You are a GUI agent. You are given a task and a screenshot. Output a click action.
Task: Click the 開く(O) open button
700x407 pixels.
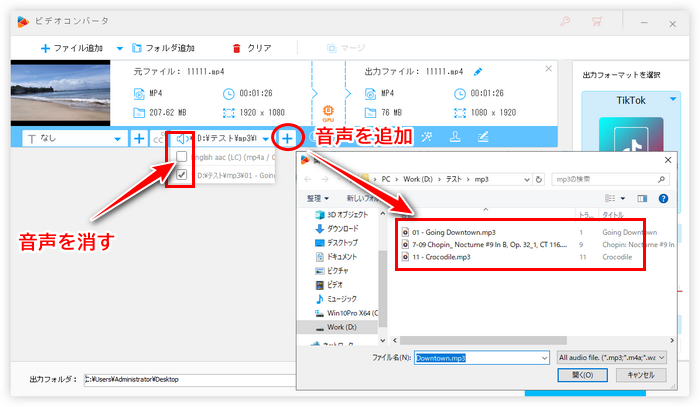click(583, 375)
